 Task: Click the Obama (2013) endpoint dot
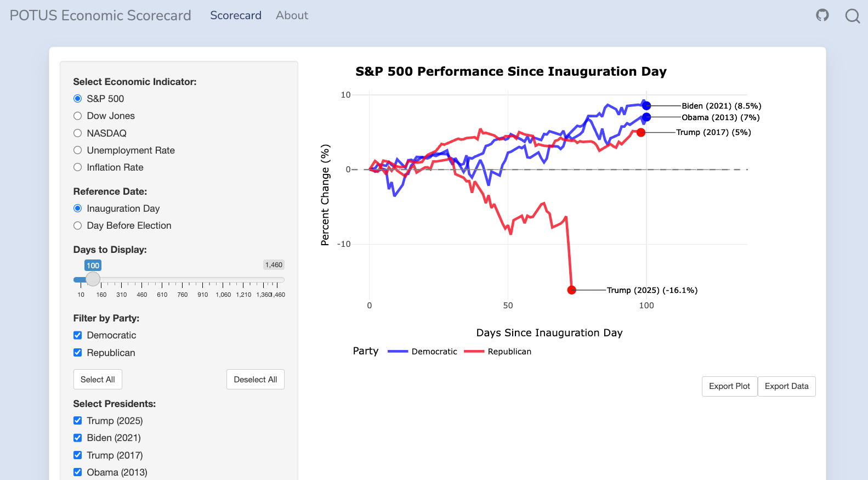646,117
